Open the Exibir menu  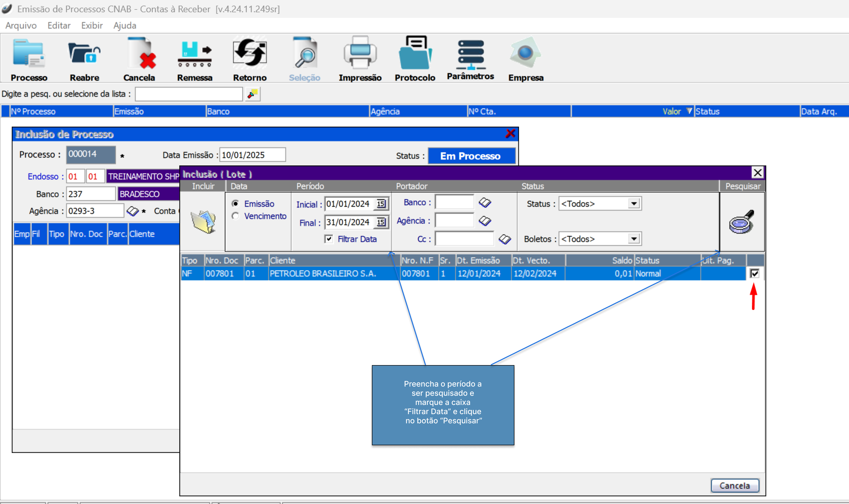coord(92,26)
